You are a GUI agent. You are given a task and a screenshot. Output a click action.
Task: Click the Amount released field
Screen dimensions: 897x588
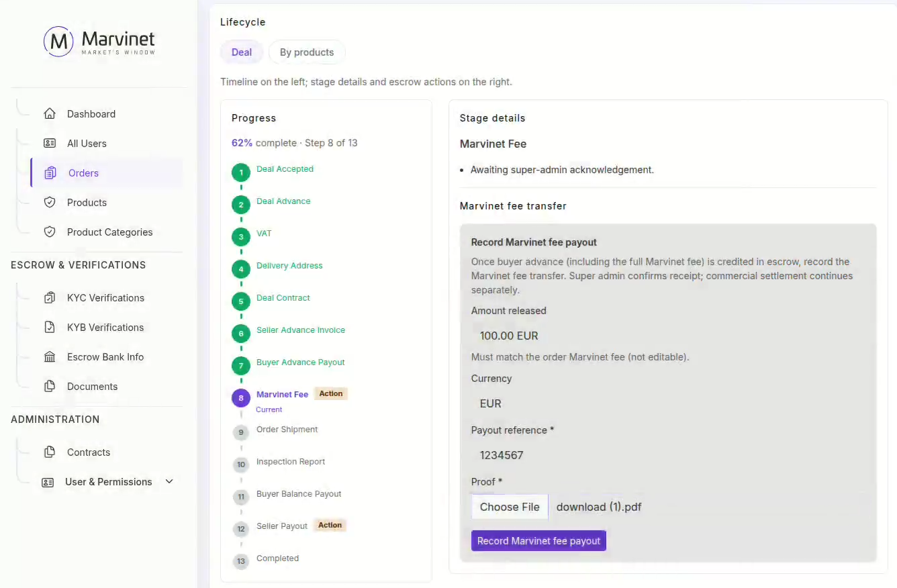pos(668,336)
